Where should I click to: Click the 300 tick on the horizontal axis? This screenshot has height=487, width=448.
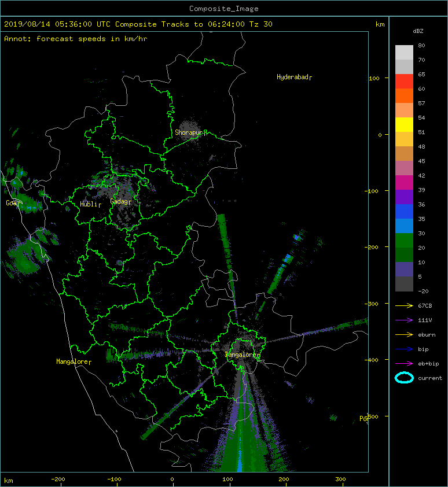(x=340, y=479)
